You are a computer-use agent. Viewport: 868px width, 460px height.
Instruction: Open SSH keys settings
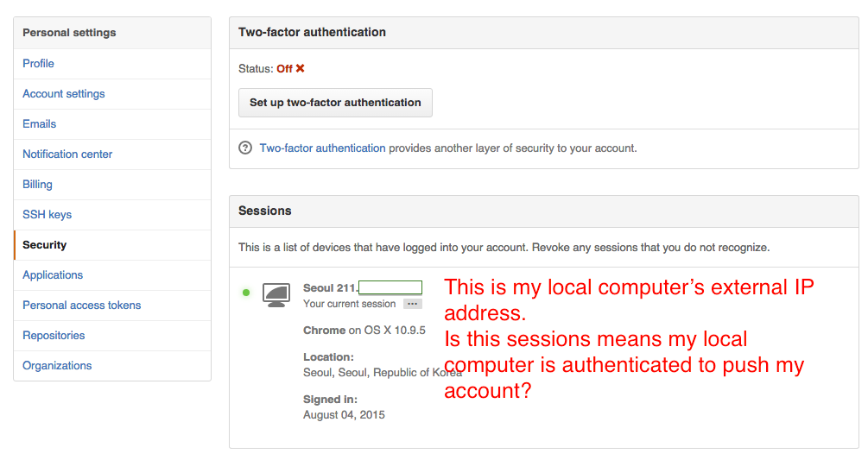(x=47, y=215)
